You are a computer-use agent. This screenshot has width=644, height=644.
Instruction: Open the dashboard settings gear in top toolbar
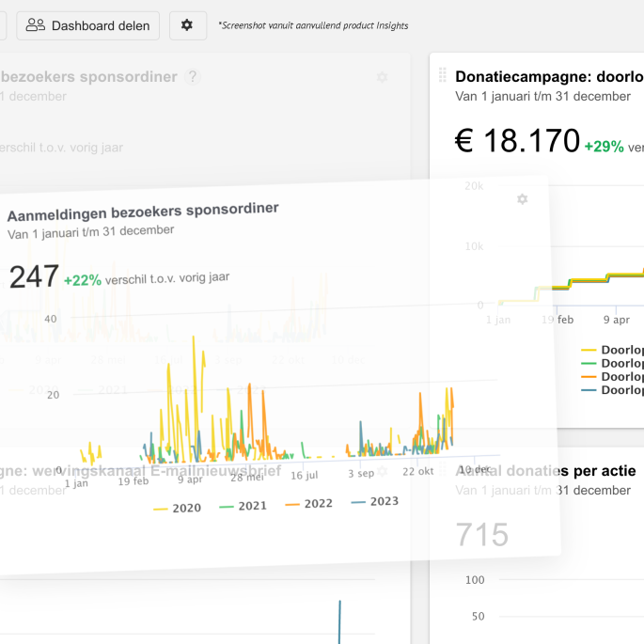[x=187, y=25]
